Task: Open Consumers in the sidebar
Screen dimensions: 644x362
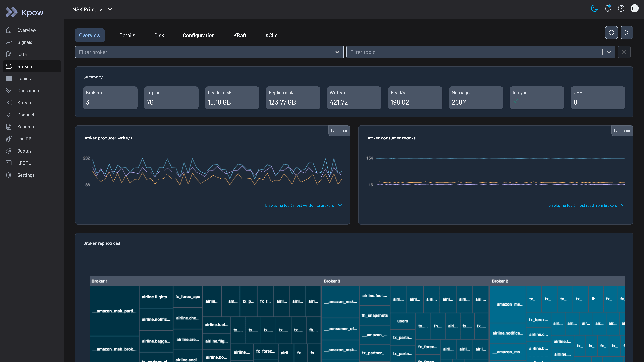Action: (32, 90)
